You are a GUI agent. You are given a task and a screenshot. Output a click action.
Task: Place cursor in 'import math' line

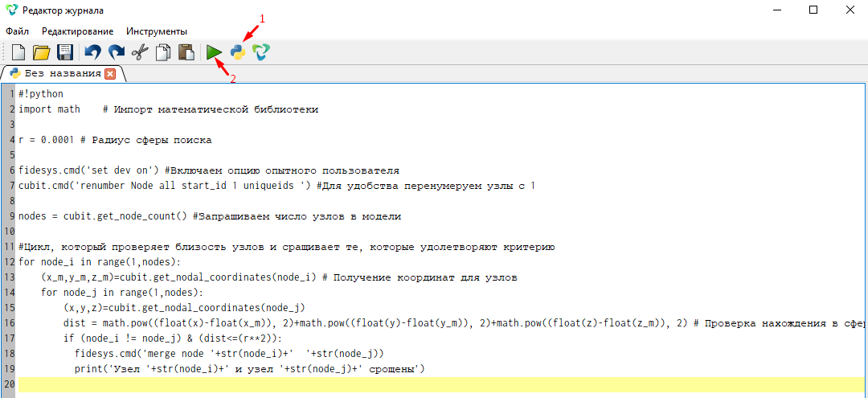(x=49, y=109)
